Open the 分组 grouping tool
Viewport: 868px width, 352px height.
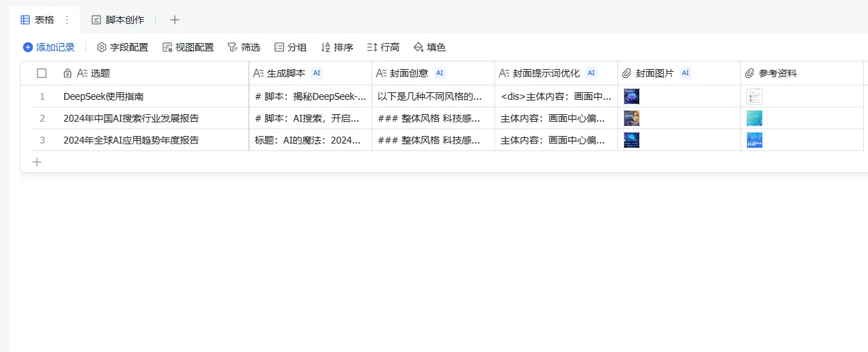coord(290,47)
